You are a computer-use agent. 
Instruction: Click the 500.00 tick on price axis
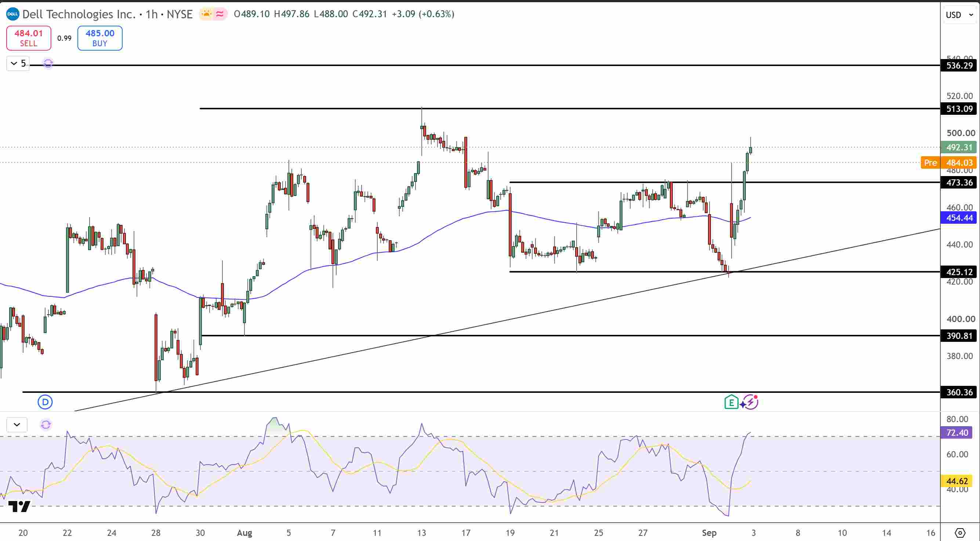(x=961, y=133)
